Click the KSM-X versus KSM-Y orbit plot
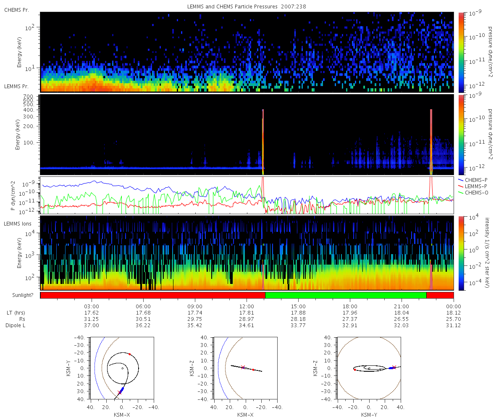 [x=122, y=368]
